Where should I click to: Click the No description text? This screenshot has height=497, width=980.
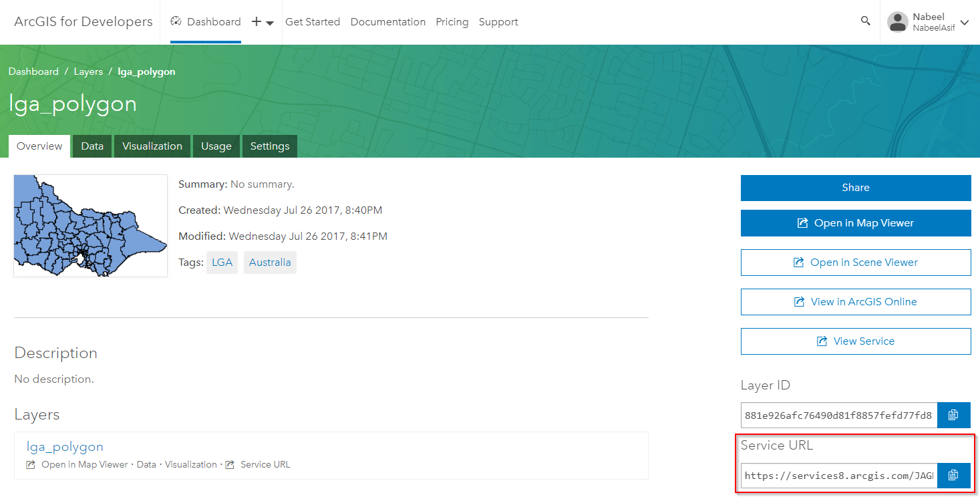[54, 379]
